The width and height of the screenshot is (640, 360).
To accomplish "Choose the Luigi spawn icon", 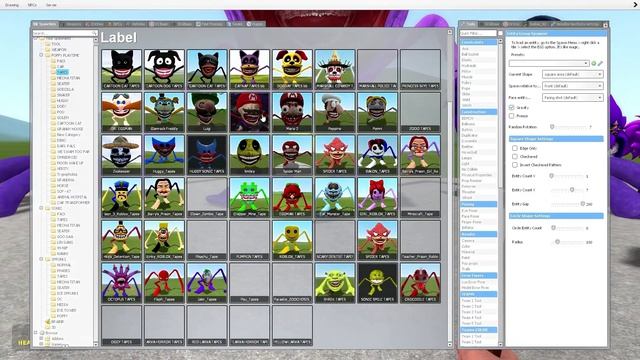I will 207,112.
